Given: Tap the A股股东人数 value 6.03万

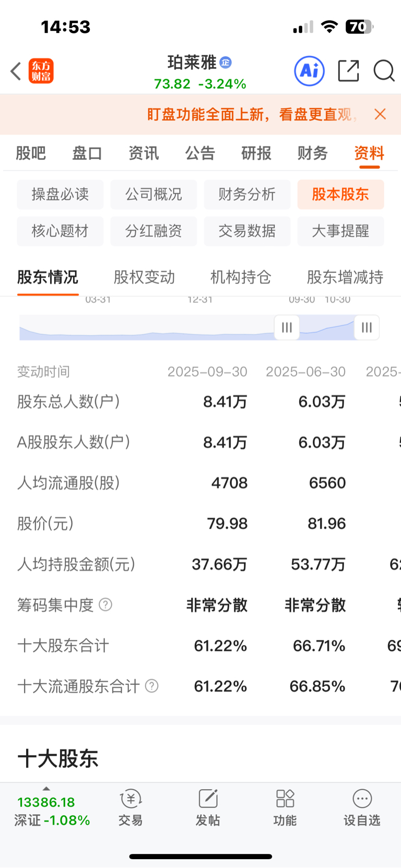Looking at the screenshot, I should click(x=322, y=442).
